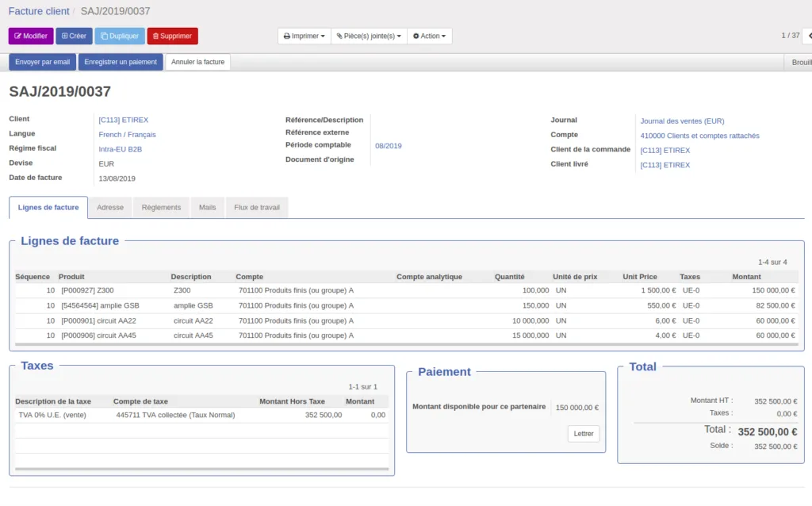This screenshot has width=812, height=506.
Task: Duplicate invoice with Dupliquer button
Action: (120, 36)
